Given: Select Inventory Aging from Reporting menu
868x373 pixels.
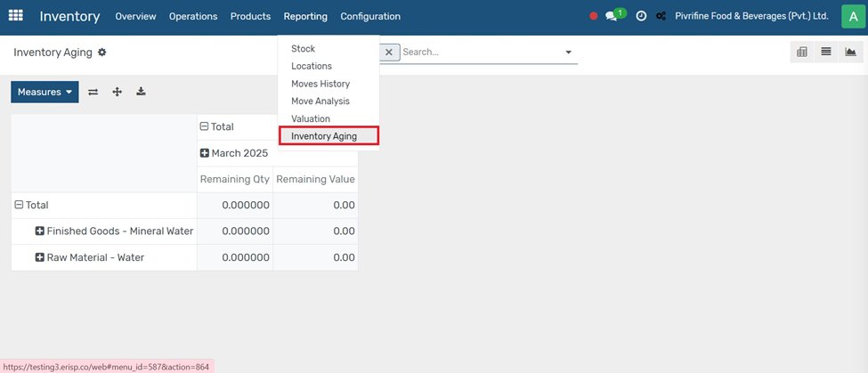Looking at the screenshot, I should pyautogui.click(x=329, y=136).
